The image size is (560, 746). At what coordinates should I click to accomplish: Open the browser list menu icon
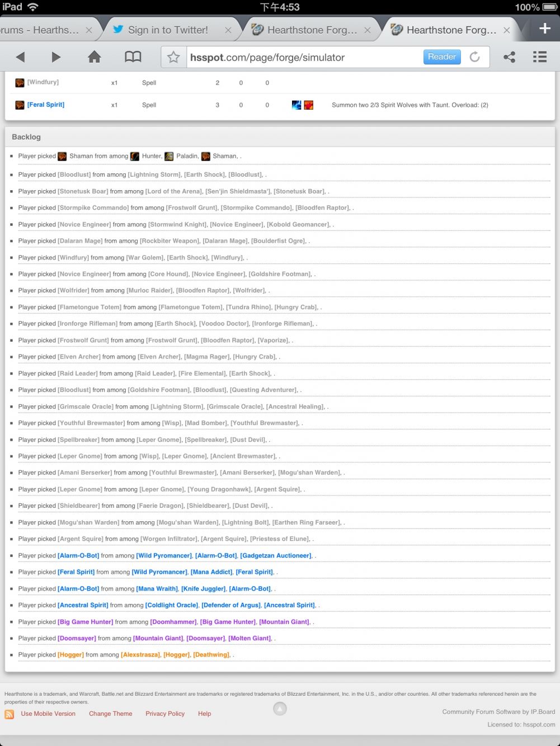(540, 57)
